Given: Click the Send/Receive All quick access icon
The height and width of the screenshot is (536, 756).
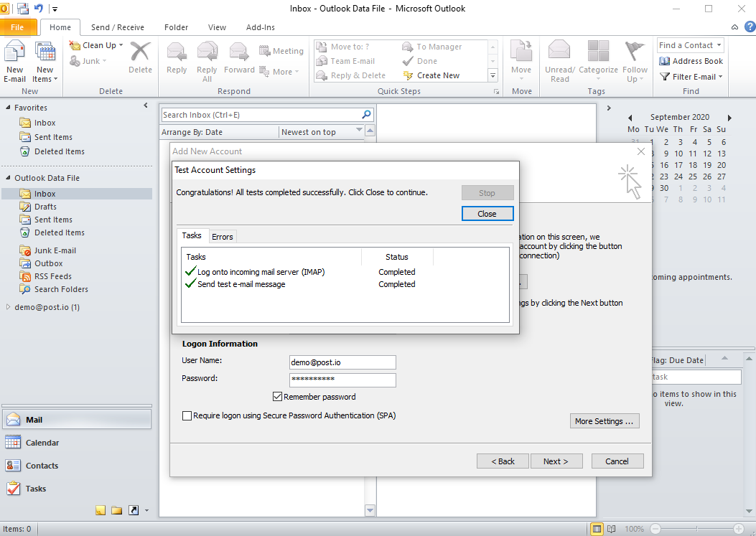Looking at the screenshot, I should 22,8.
